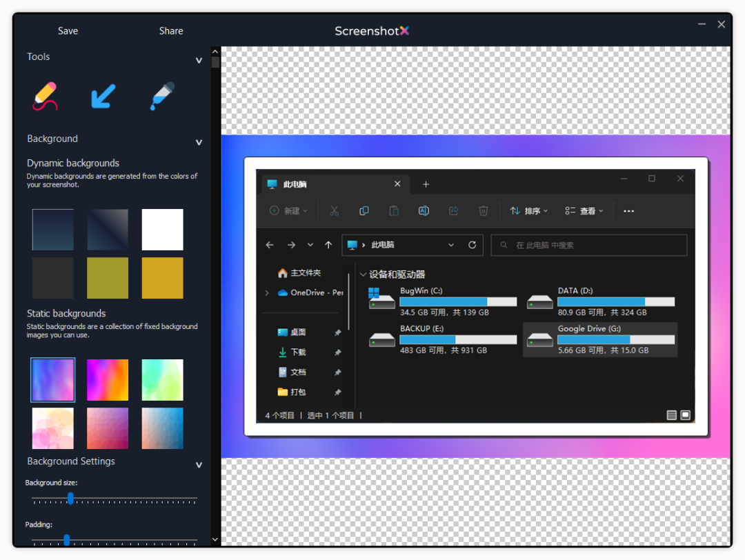Click the Delete trash icon
This screenshot has height=560, width=745.
483,211
